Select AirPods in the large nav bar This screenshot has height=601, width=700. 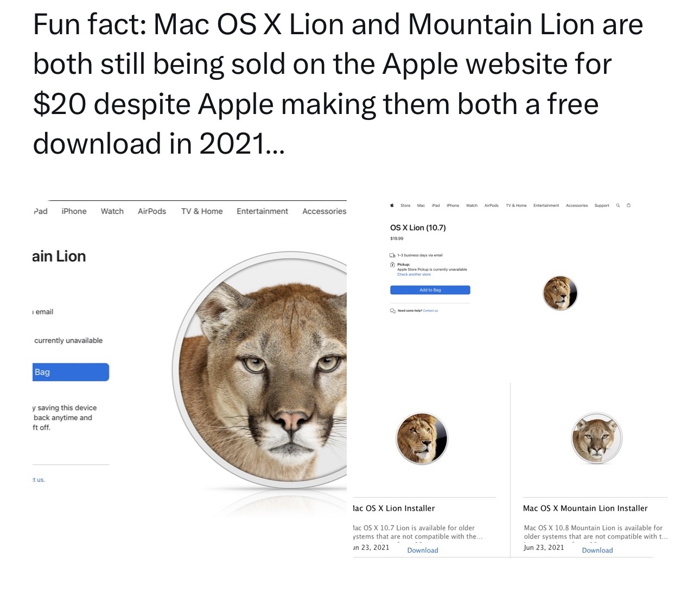[x=152, y=211]
